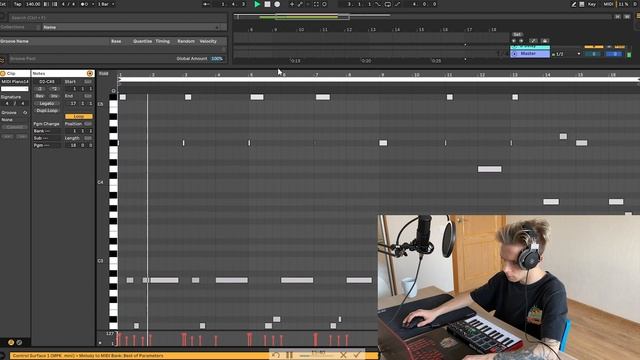The width and height of the screenshot is (640, 360).
Task: Click the browser Search field
Action: click(x=118, y=18)
